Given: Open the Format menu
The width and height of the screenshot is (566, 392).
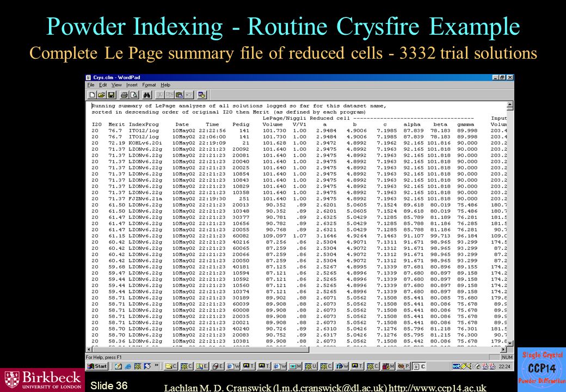Looking at the screenshot, I should [x=149, y=85].
